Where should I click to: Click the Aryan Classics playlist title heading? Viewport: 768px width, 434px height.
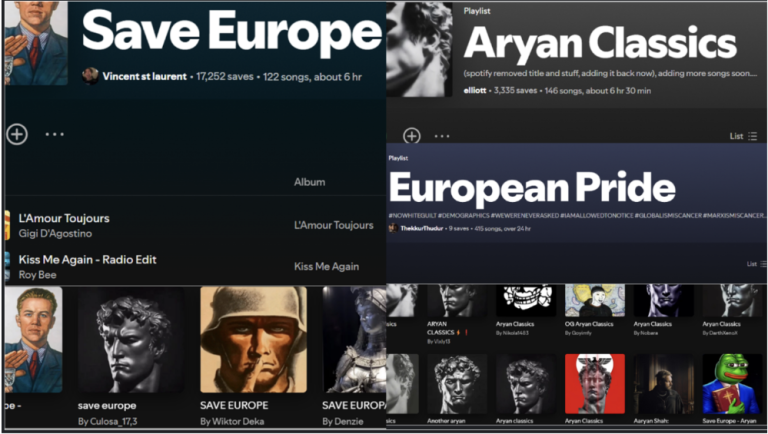point(600,43)
